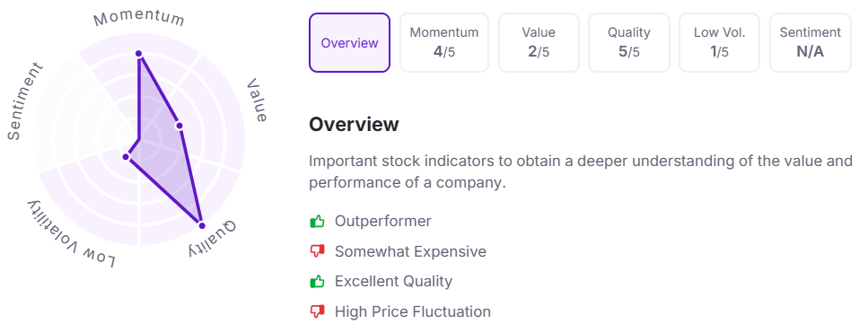The width and height of the screenshot is (868, 324).
Task: Open the Sentiment N/A tab
Action: pyautogui.click(x=811, y=43)
